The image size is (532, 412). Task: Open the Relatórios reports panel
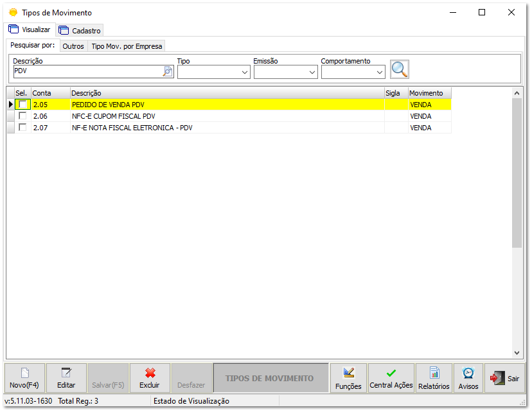[434, 378]
